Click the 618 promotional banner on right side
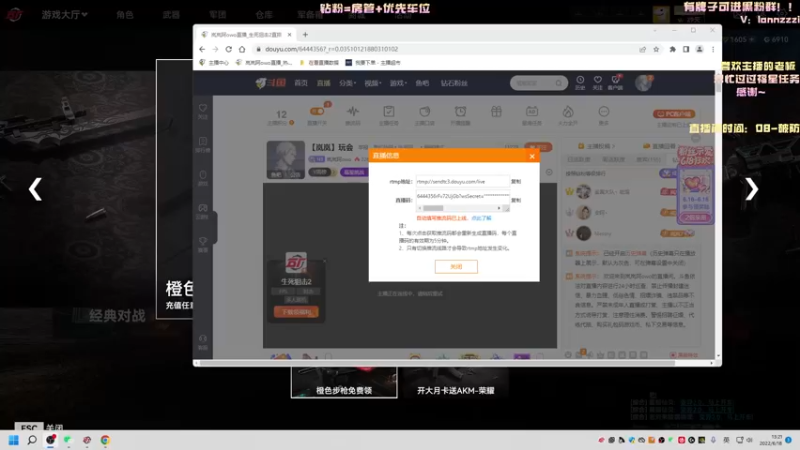This screenshot has height=450, width=800. click(695, 185)
